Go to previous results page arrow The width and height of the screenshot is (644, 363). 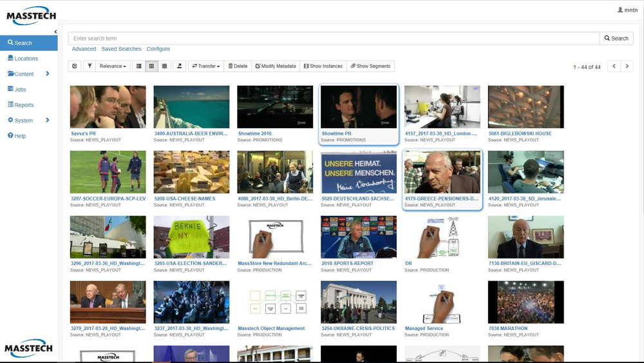pos(614,66)
